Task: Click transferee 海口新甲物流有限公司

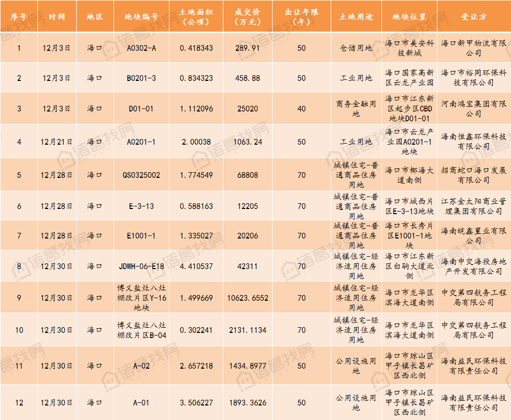Action: click(x=474, y=48)
